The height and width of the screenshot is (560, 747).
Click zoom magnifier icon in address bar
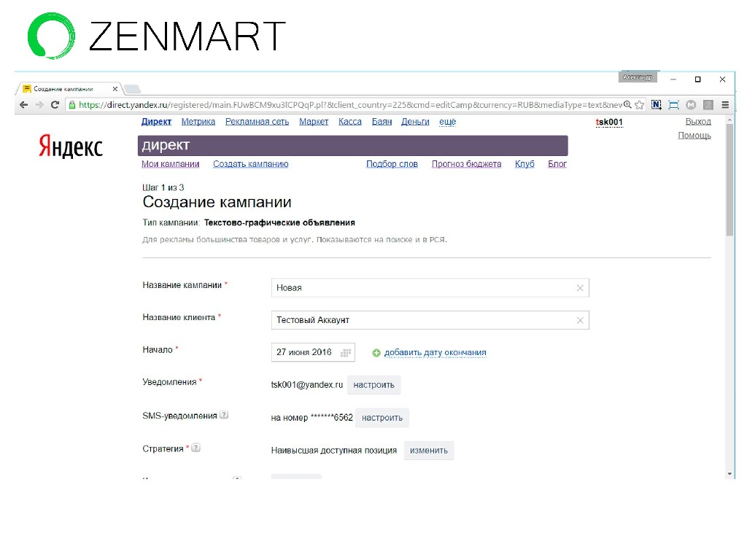pyautogui.click(x=628, y=105)
